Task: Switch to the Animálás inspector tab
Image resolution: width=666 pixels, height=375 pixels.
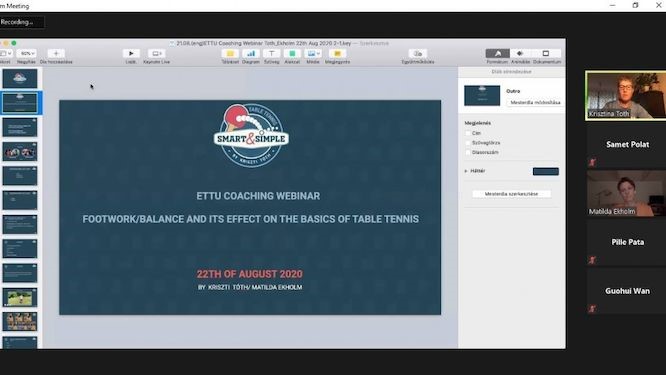Action: pyautogui.click(x=520, y=54)
